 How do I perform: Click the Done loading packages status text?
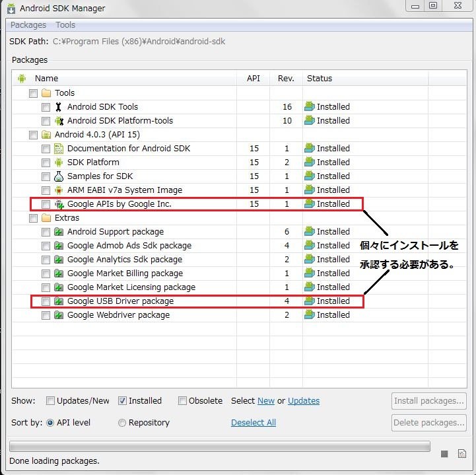55,461
